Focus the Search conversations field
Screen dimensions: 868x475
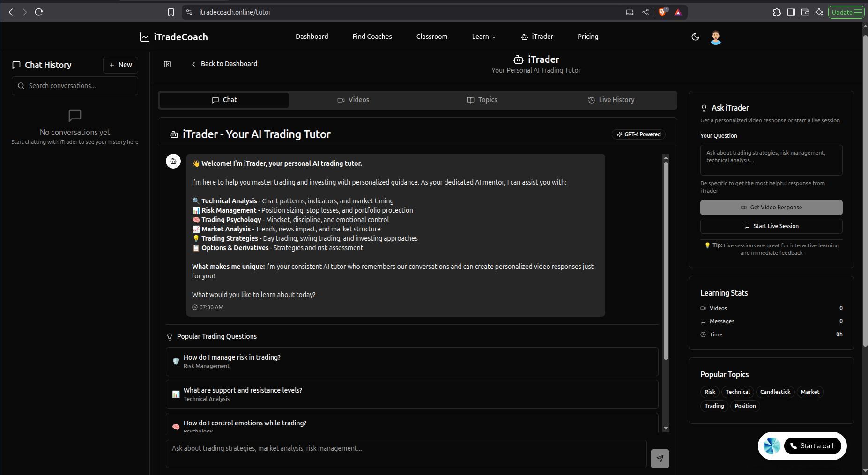pyautogui.click(x=75, y=86)
